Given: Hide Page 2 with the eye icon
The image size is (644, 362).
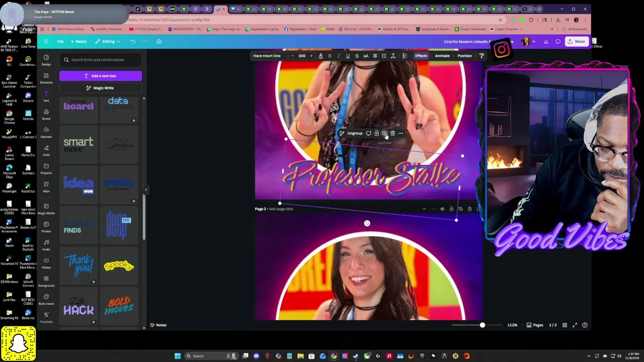Looking at the screenshot, I should click(442, 209).
